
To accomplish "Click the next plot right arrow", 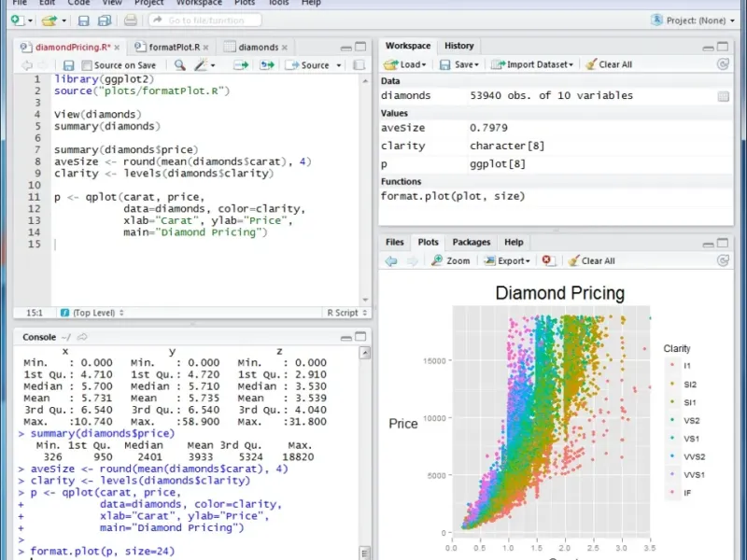I will [x=412, y=261].
